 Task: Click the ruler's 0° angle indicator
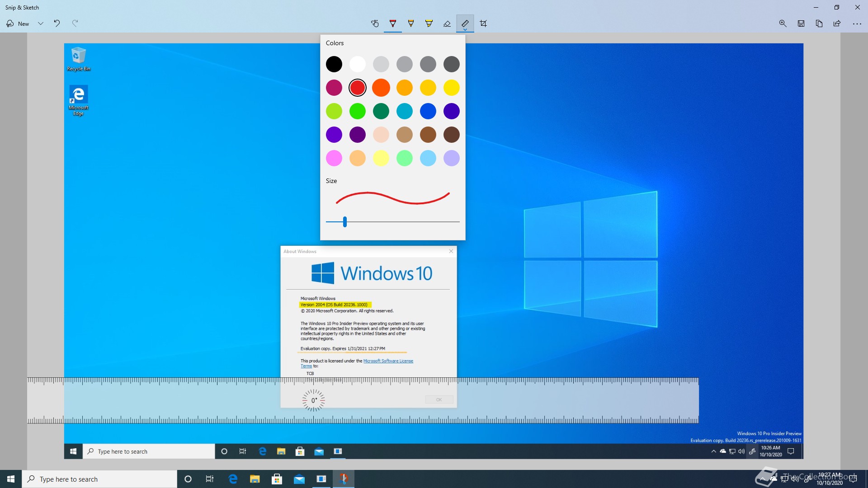(x=314, y=400)
